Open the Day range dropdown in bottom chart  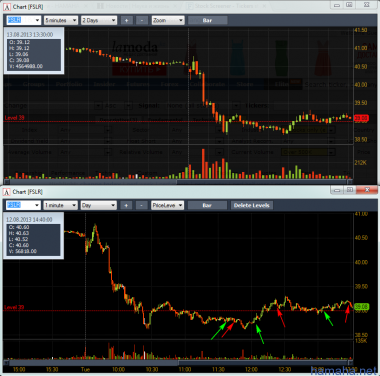pyautogui.click(x=99, y=205)
